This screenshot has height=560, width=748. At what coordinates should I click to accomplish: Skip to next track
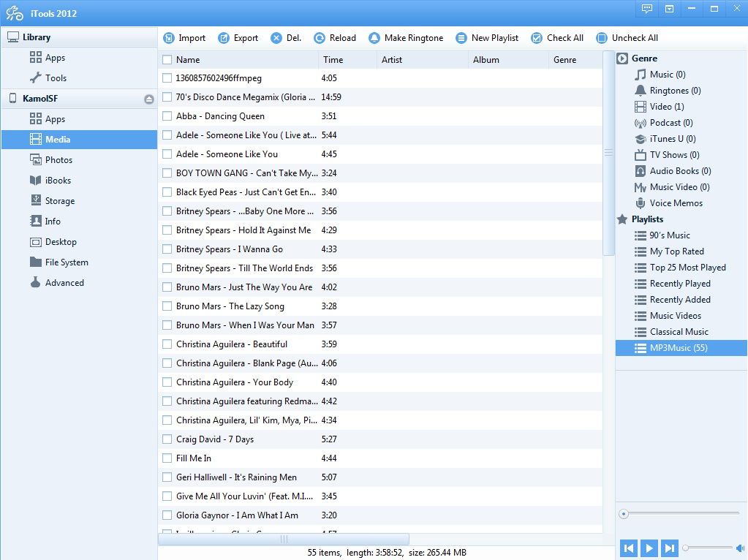click(x=670, y=548)
